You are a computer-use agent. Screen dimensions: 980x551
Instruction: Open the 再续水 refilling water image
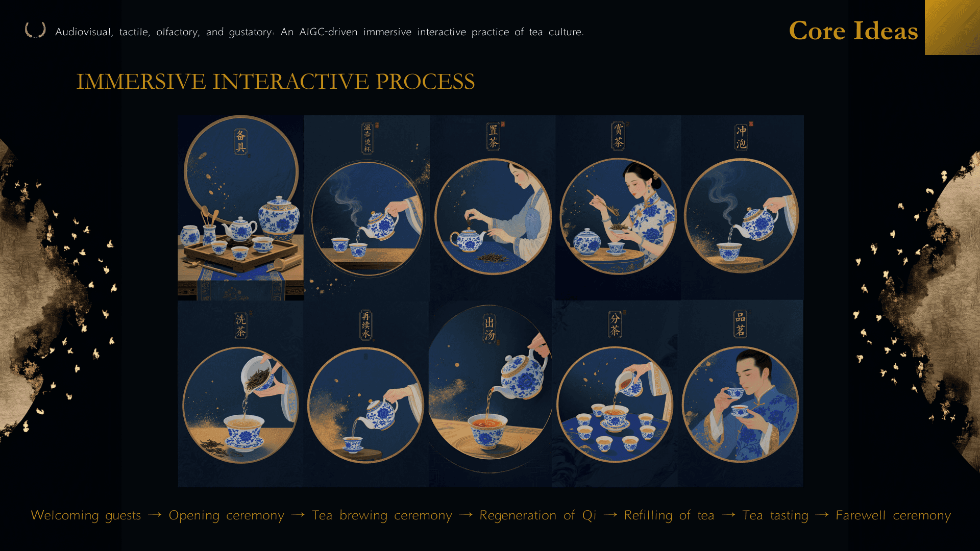(x=366, y=393)
